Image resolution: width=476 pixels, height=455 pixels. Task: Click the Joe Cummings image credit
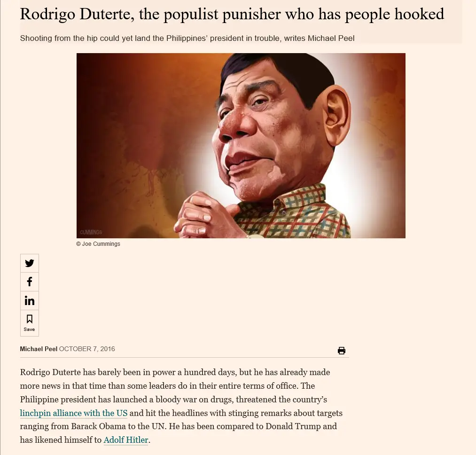point(98,244)
